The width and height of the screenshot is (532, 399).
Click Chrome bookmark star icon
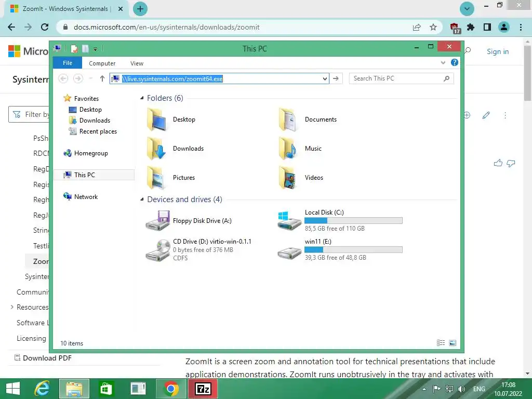433,27
